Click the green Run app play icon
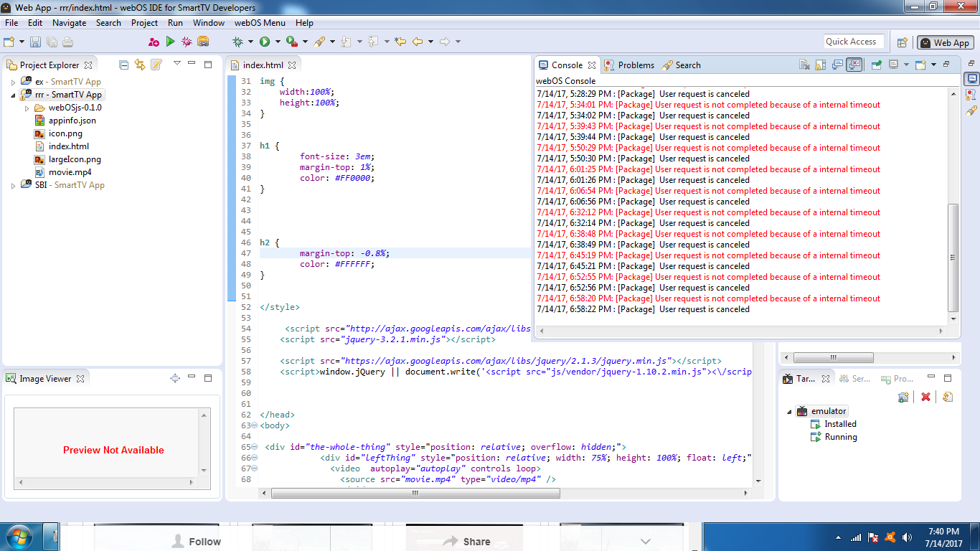This screenshot has width=980, height=551. click(170, 42)
